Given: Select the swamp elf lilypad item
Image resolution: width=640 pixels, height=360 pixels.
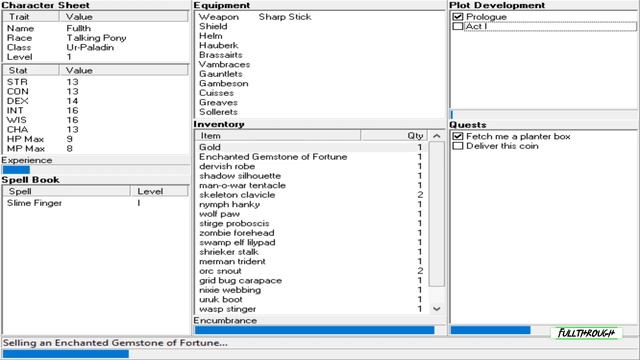Looking at the screenshot, I should (x=311, y=242).
